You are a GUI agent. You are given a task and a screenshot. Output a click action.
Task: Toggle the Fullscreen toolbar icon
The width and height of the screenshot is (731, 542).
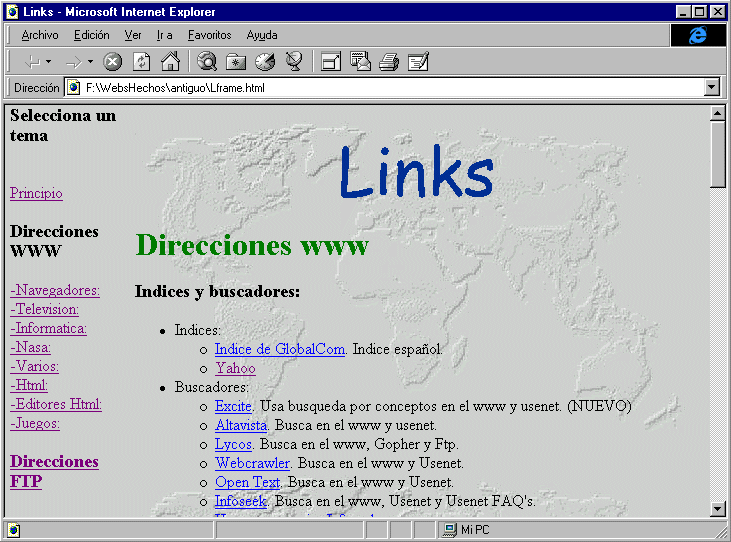pyautogui.click(x=331, y=62)
